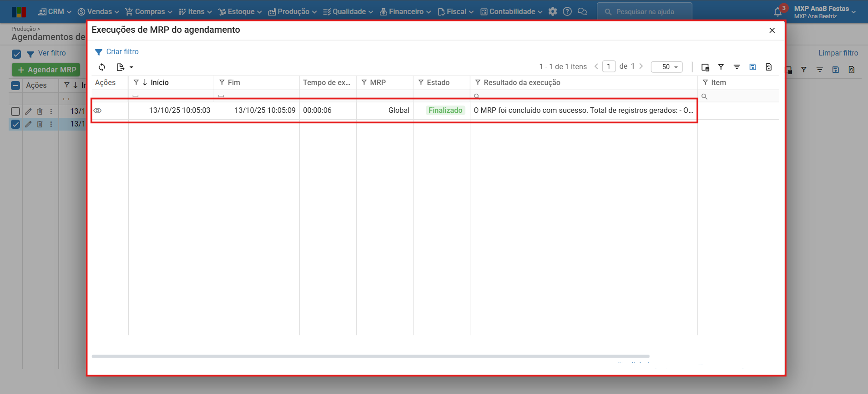
Task: Refresh the MRP executions list
Action: click(102, 67)
